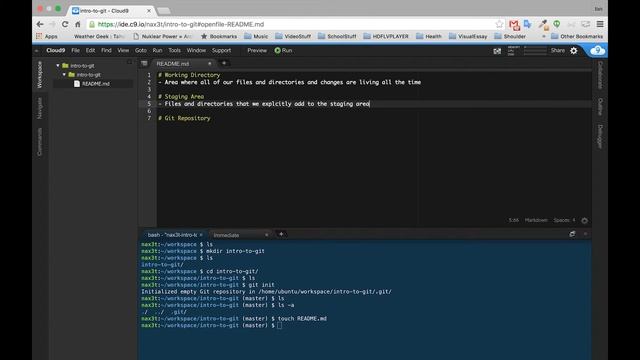Add a new editor tab with plus

click(x=224, y=63)
